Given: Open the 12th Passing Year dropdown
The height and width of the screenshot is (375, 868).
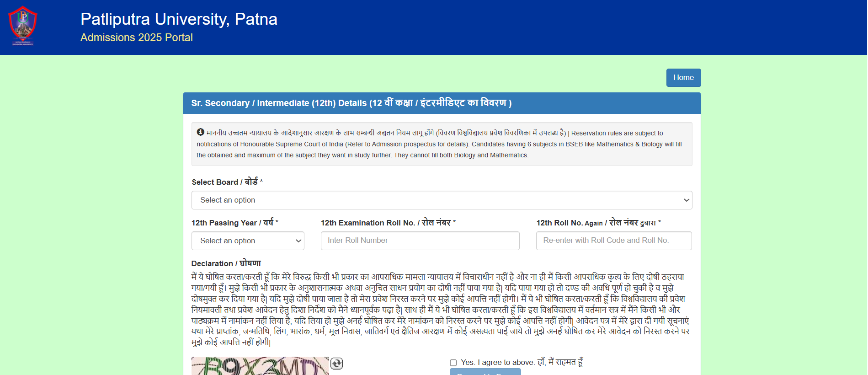Looking at the screenshot, I should [248, 241].
